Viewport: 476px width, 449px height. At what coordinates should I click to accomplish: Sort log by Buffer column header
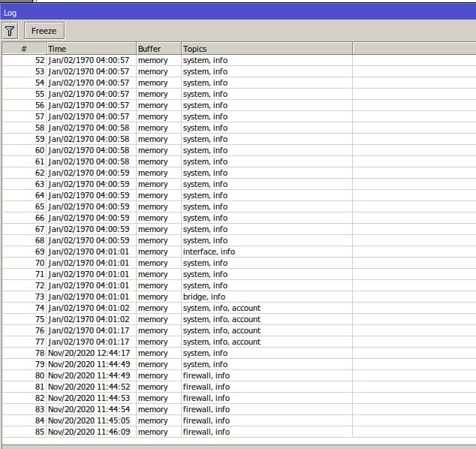click(x=158, y=49)
